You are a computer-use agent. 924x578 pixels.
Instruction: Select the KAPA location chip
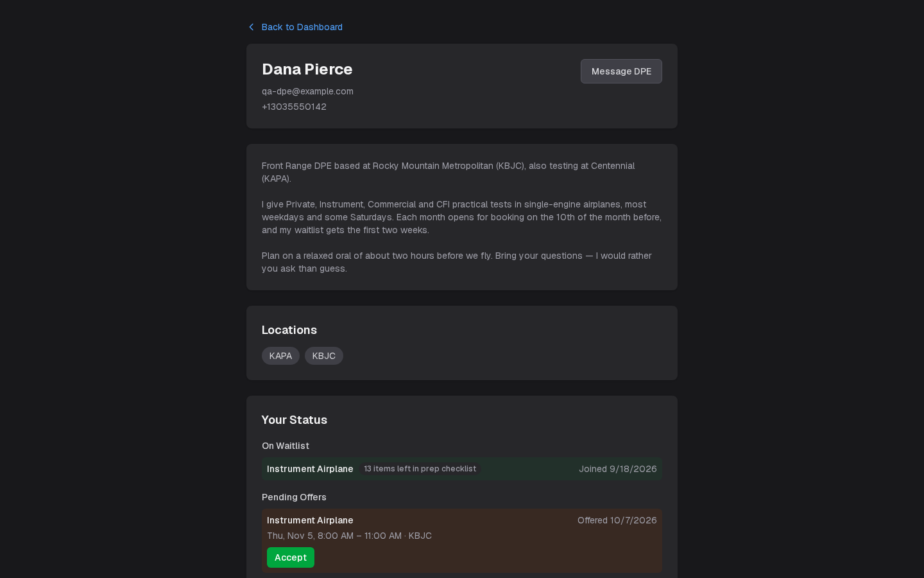point(280,356)
